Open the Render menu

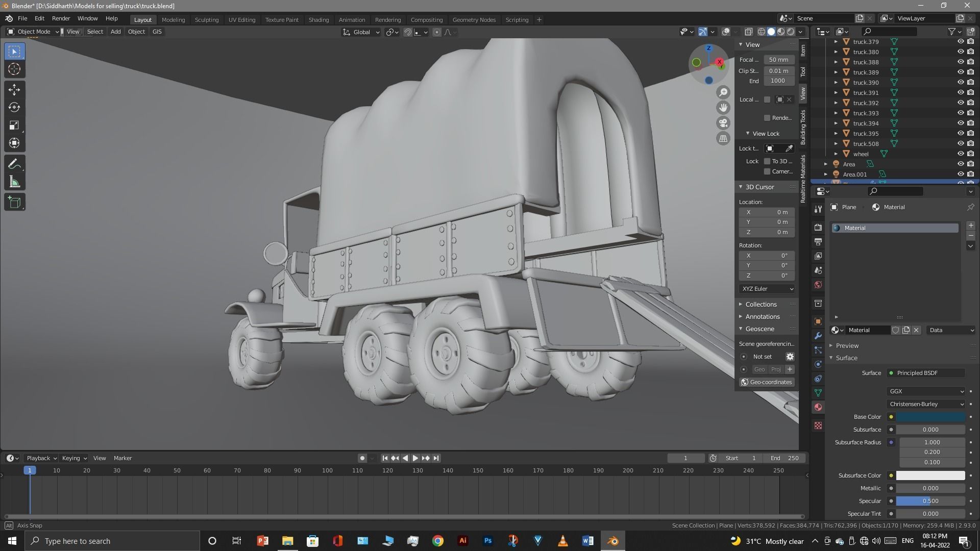(x=61, y=18)
